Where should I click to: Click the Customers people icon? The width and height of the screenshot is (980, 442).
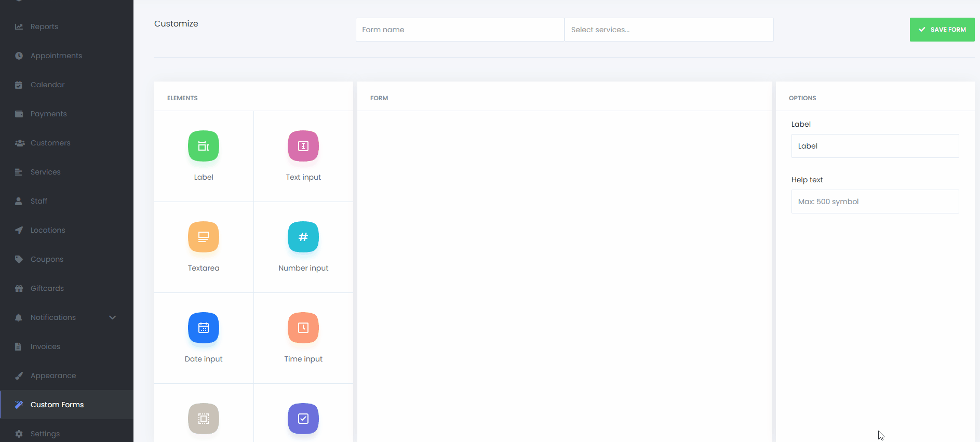tap(20, 143)
